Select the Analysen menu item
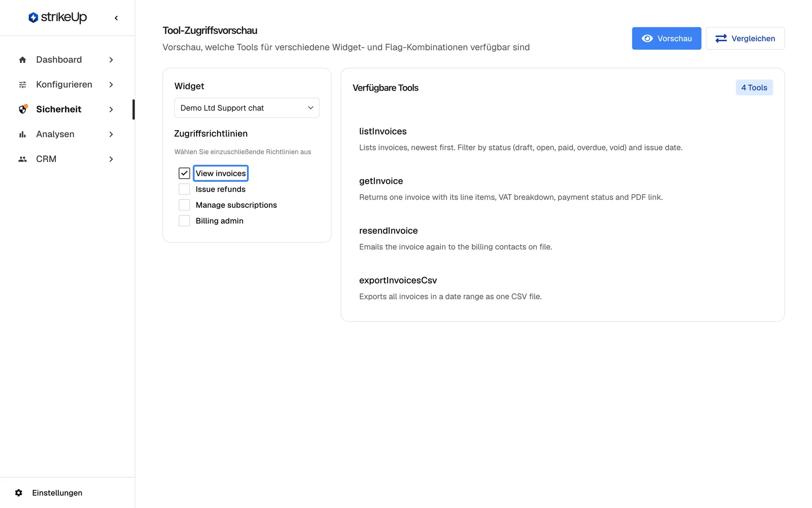Image resolution: width=812 pixels, height=508 pixels. pos(66,134)
